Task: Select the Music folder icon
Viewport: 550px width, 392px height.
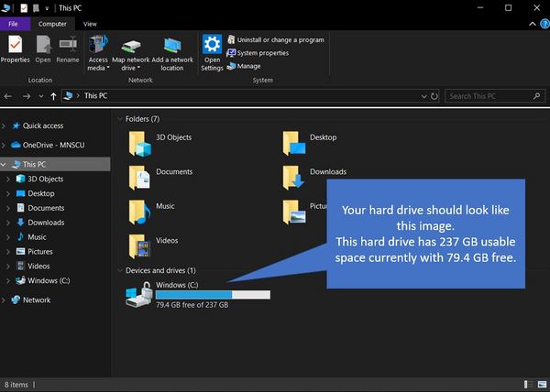Action: coord(139,212)
